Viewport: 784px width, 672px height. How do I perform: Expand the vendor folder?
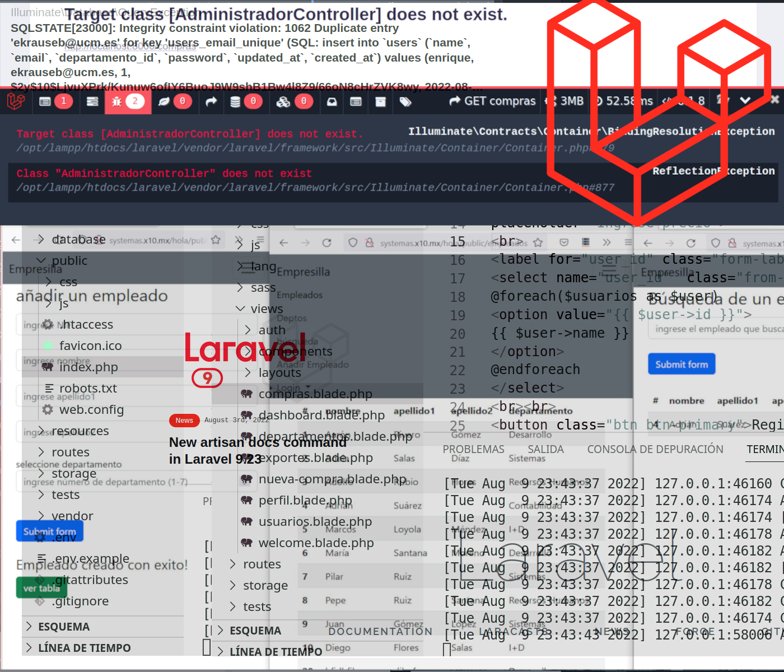(41, 516)
